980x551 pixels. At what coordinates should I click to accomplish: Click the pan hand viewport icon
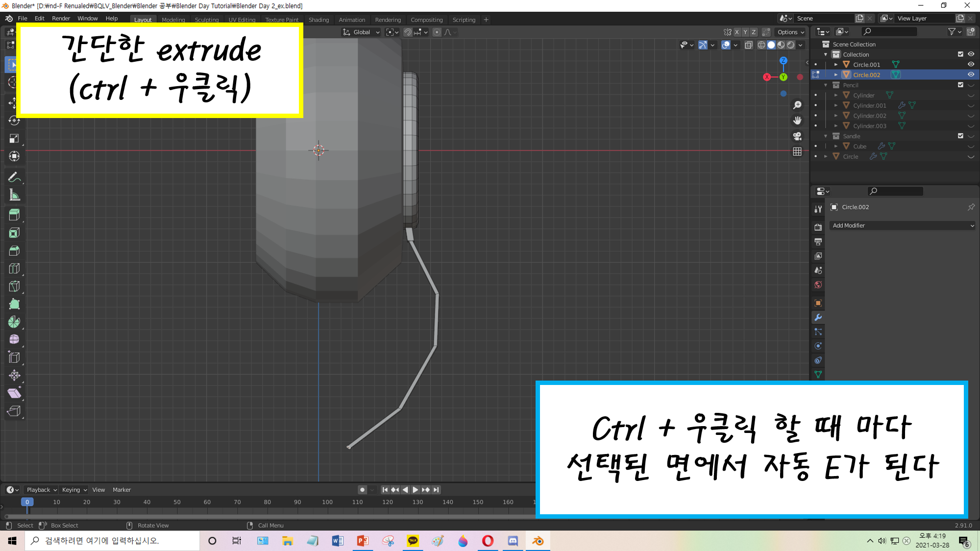click(797, 120)
